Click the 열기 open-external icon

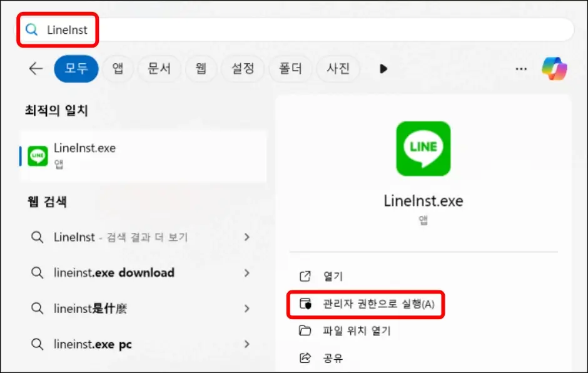[305, 276]
